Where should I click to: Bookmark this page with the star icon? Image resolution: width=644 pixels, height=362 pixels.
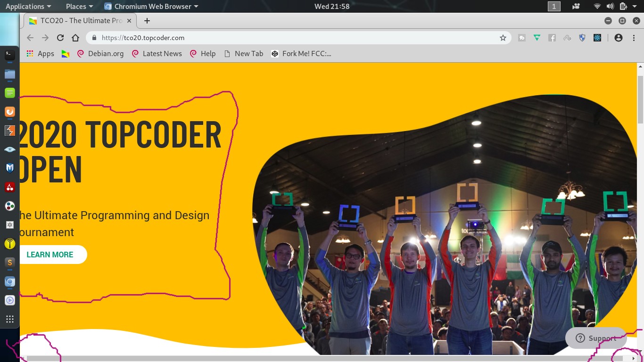pyautogui.click(x=503, y=38)
